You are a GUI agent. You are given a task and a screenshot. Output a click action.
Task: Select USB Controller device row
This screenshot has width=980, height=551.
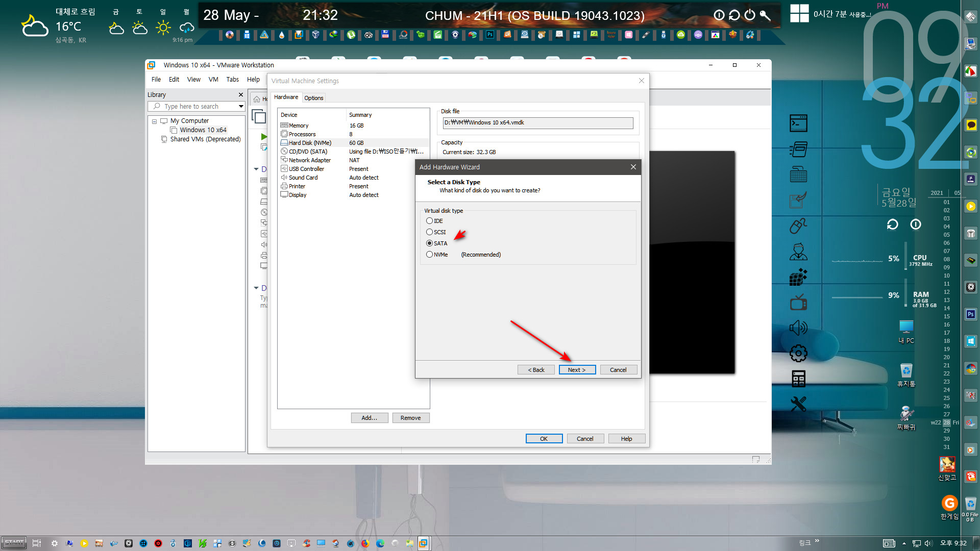(x=354, y=169)
